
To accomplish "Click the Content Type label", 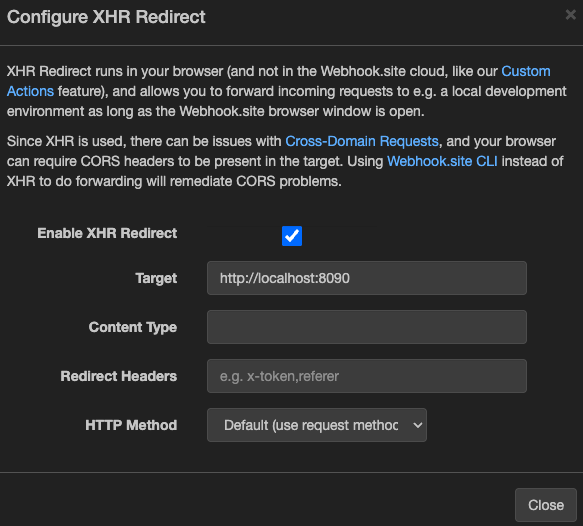I will (133, 327).
